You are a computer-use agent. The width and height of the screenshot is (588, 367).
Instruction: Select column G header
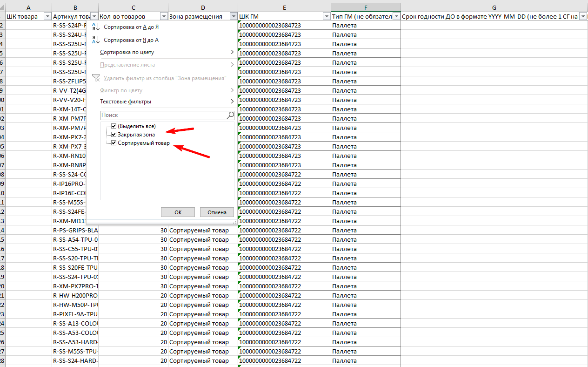[494, 7]
